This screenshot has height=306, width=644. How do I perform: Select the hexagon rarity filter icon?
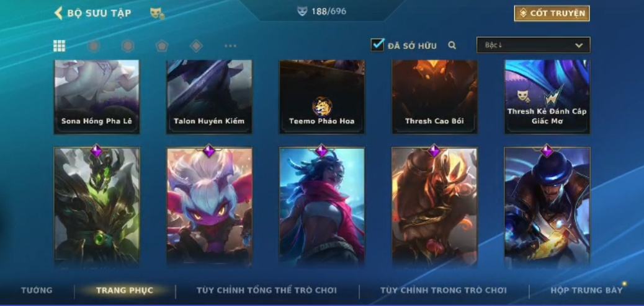pos(128,46)
